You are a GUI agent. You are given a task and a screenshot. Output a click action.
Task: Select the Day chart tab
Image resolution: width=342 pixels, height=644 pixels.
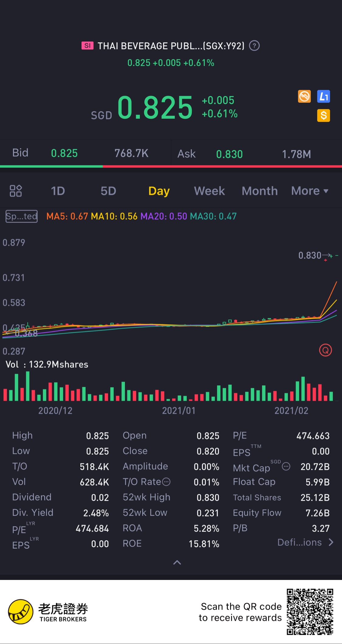(x=159, y=191)
